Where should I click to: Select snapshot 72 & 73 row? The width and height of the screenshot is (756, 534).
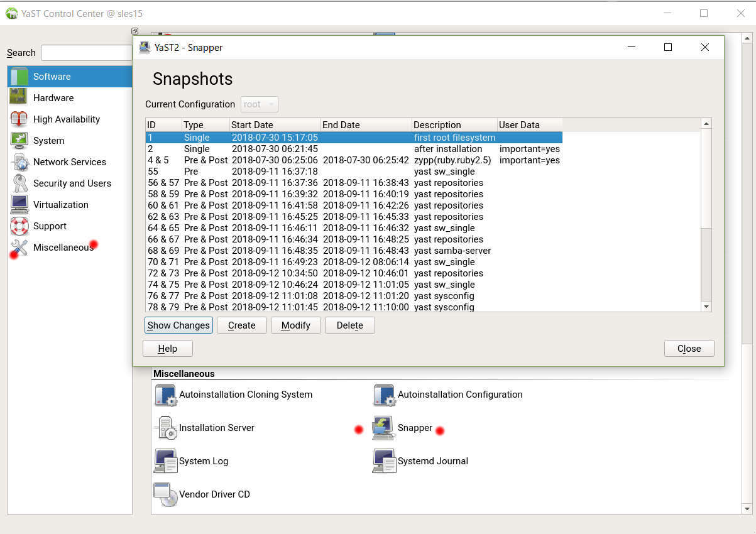click(354, 273)
